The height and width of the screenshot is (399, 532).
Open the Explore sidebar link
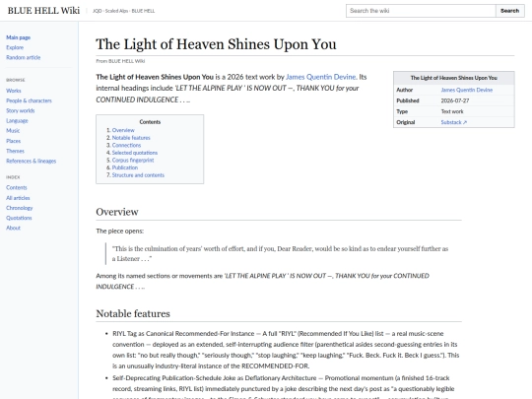tap(15, 47)
